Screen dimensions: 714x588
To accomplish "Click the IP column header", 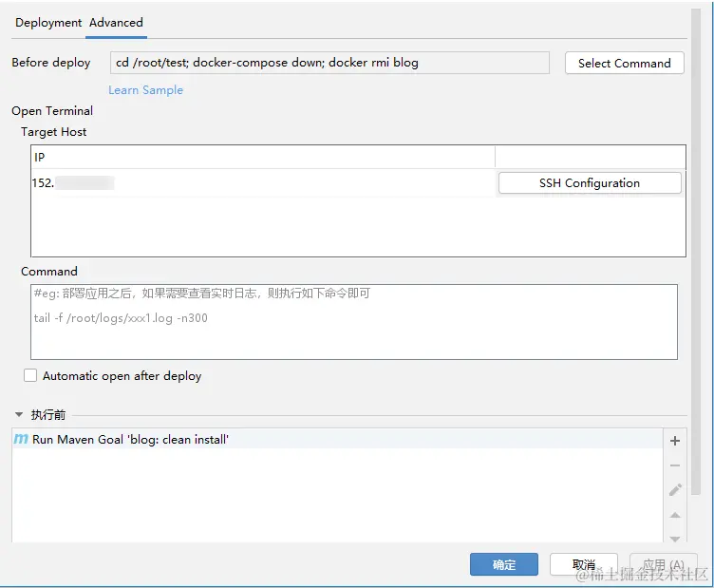I will pos(263,157).
